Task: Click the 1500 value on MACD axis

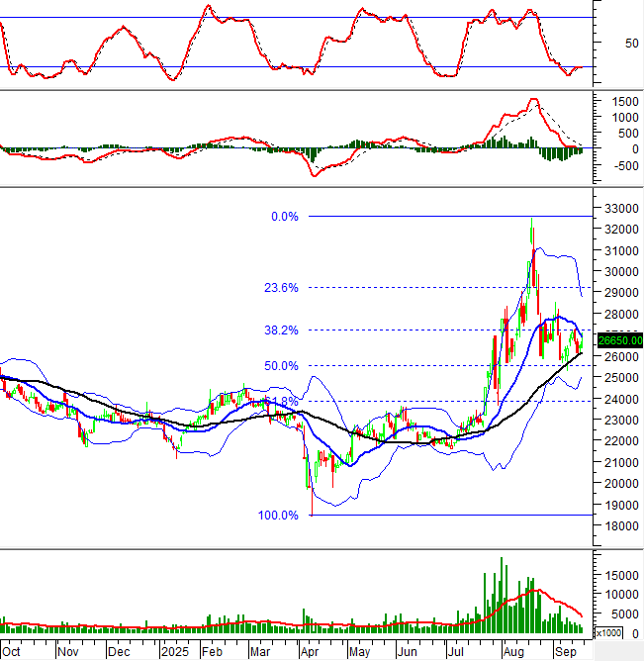Action: pos(625,102)
